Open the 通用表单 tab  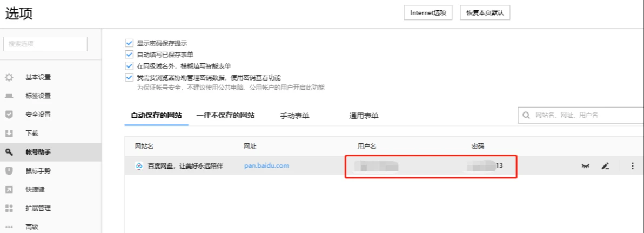364,116
